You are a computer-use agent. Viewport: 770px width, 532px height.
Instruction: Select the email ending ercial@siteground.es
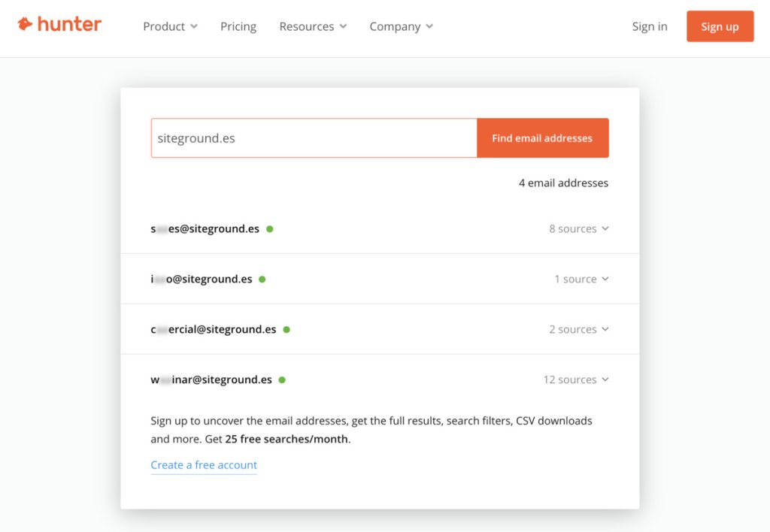(x=213, y=329)
